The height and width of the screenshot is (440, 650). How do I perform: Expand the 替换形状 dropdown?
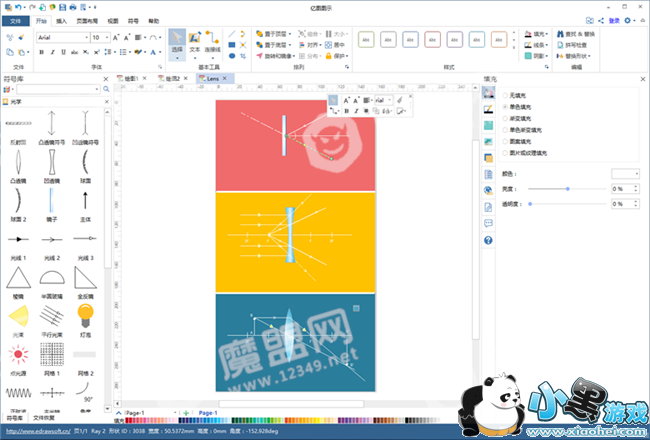[x=589, y=56]
